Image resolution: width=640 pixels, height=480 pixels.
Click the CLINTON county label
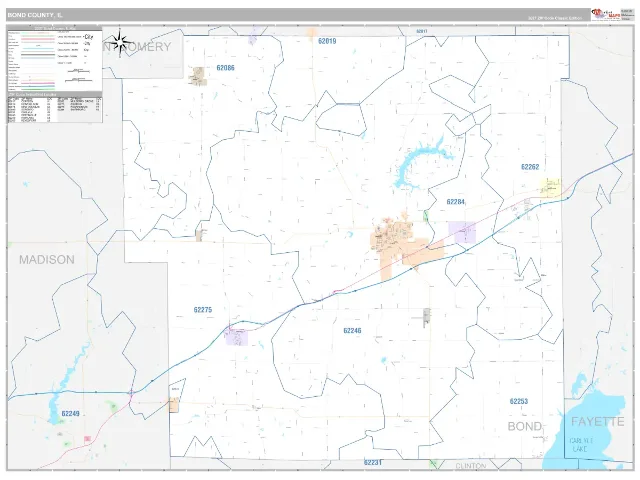(471, 466)
